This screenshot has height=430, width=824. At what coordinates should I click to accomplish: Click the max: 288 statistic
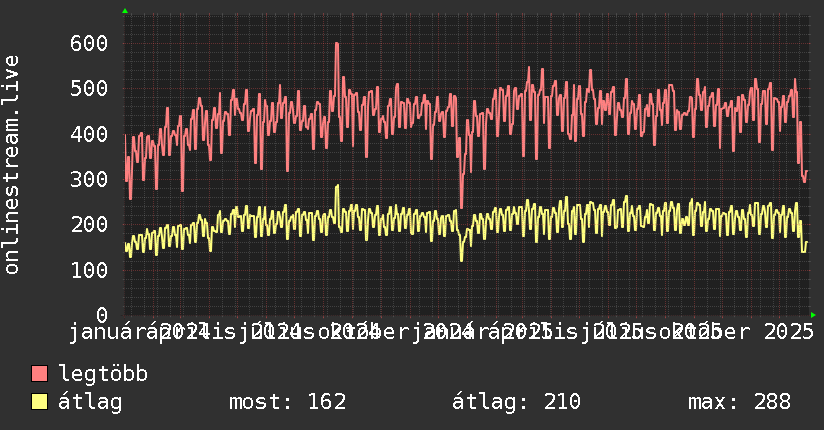(x=739, y=402)
